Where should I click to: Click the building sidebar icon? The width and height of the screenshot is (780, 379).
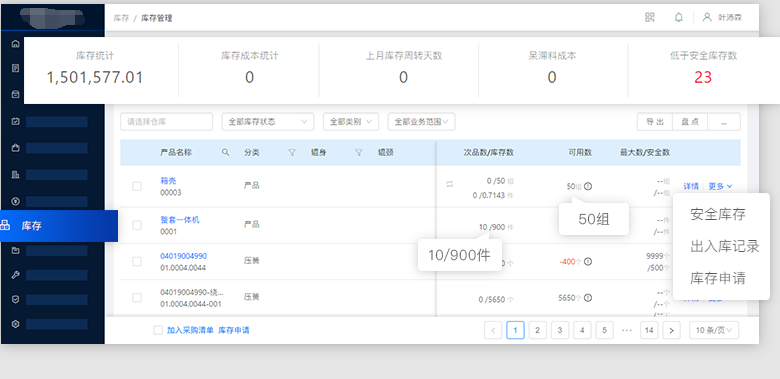tap(15, 174)
